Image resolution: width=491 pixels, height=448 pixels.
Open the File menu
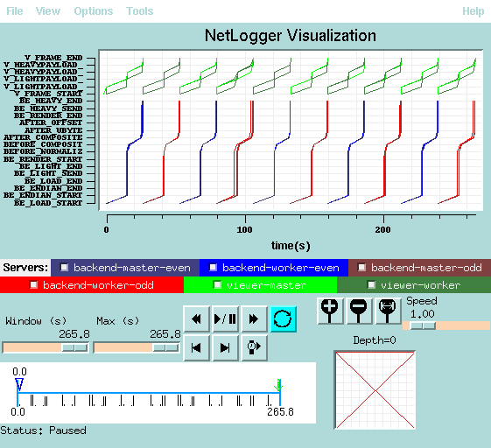[15, 11]
